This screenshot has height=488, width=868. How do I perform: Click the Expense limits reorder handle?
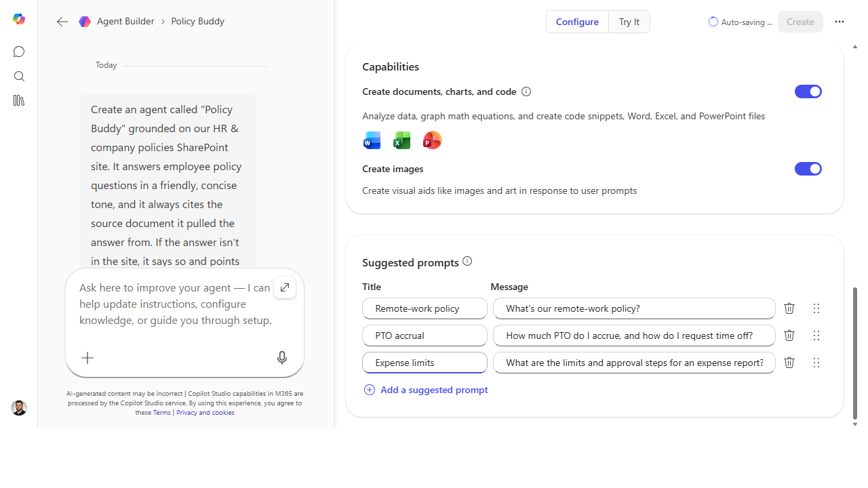click(816, 363)
